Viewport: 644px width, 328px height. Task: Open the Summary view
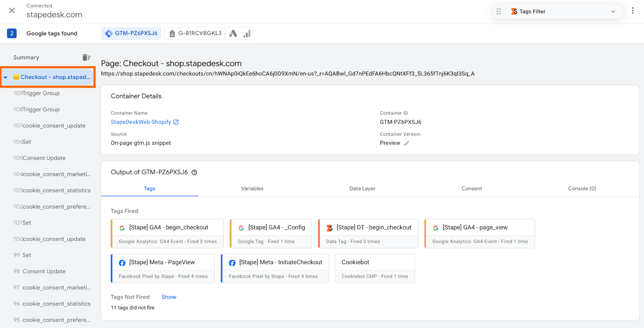(26, 58)
